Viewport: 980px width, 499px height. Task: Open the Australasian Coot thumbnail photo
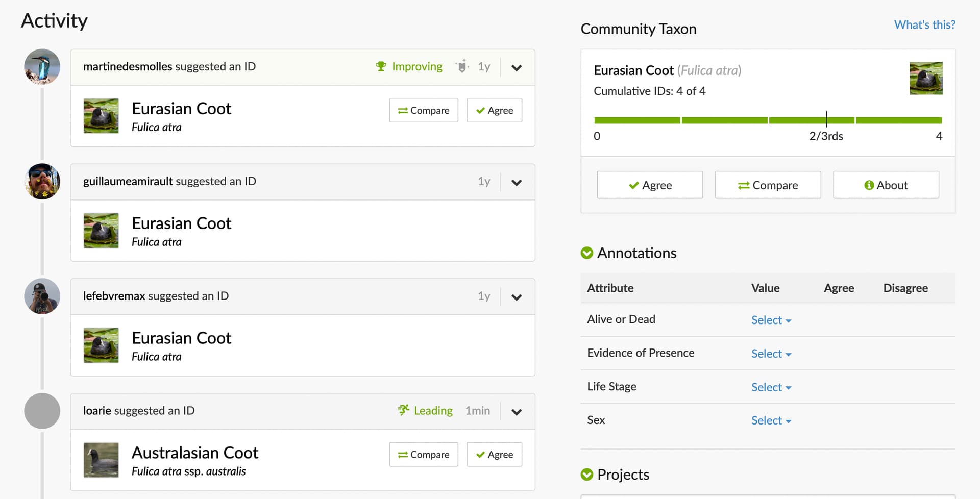tap(101, 460)
